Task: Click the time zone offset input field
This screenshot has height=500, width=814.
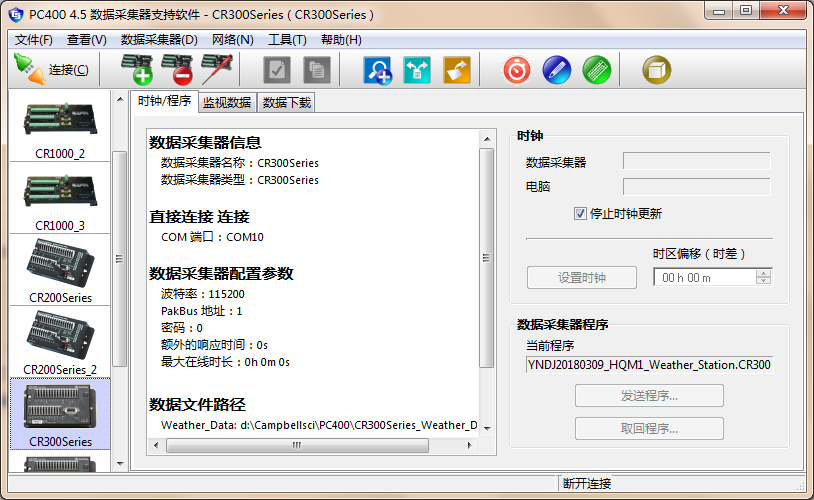Action: coord(704,278)
